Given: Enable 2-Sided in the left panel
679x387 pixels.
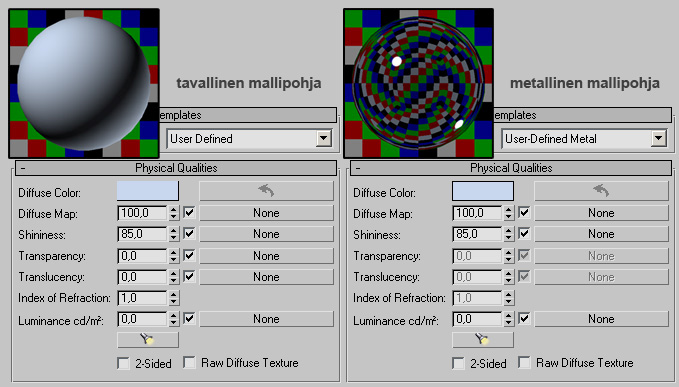Looking at the screenshot, I should [x=123, y=363].
